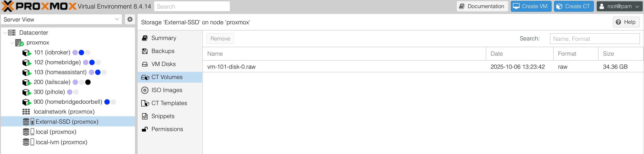Viewport: 644px width, 154px height.
Task: Click the black tag dot on 200 (tailscale)
Action: click(x=88, y=82)
